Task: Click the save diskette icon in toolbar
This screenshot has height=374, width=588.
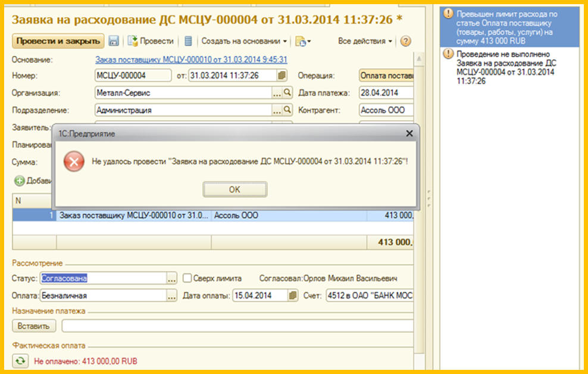Action: pyautogui.click(x=114, y=41)
